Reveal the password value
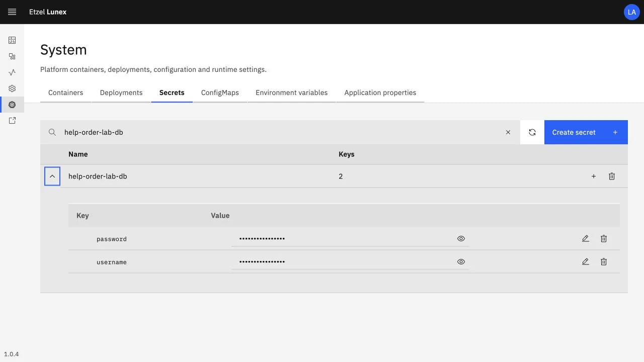Viewport: 644px width, 362px height. (x=461, y=239)
